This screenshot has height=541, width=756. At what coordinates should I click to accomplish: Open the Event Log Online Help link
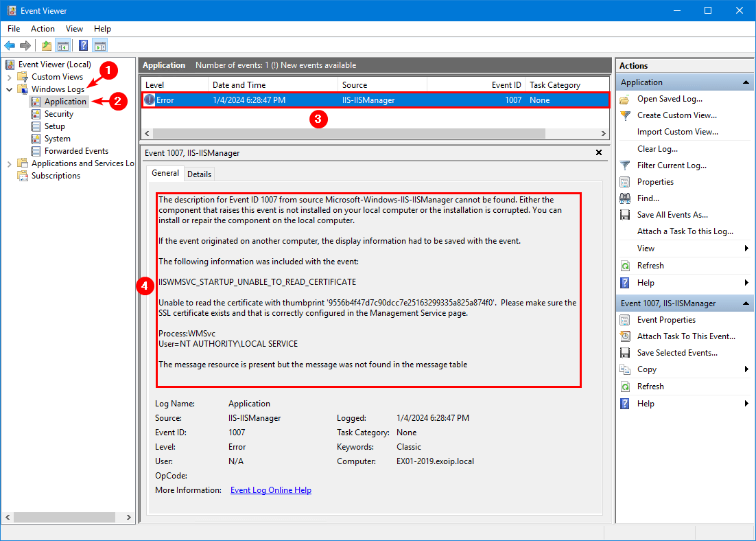[270, 490]
